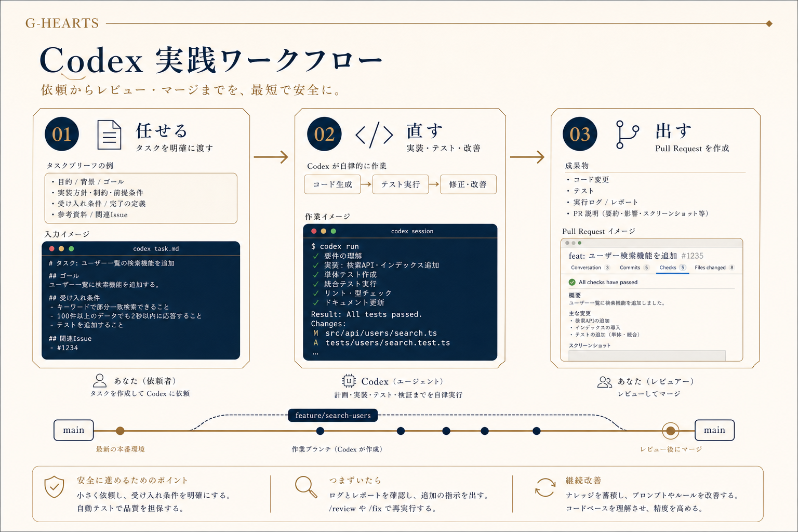Click the tests/users/search.test.ts file name
Screen dimensions: 798x532
tap(388, 342)
